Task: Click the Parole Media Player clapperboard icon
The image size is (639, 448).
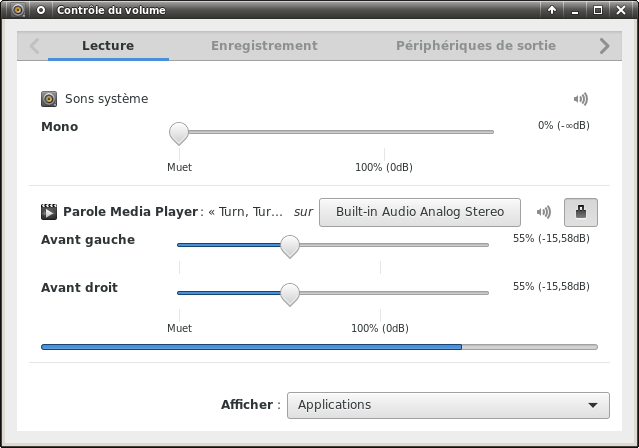Action: (49, 212)
